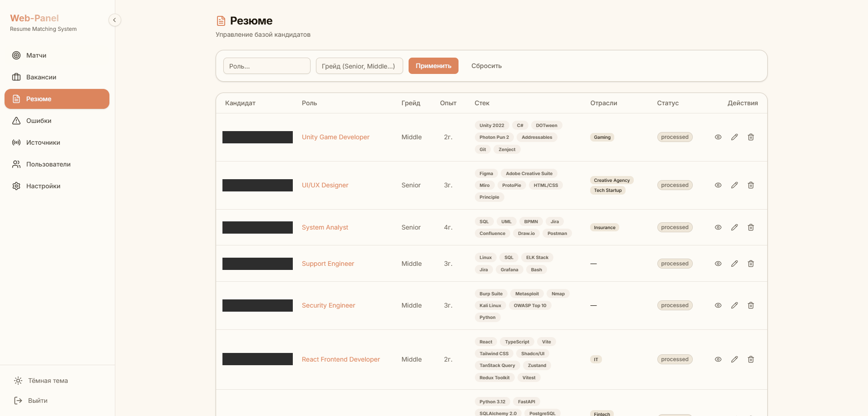The width and height of the screenshot is (868, 416).
Task: View the React Frontend Developer resume (eye icon)
Action: tap(718, 359)
